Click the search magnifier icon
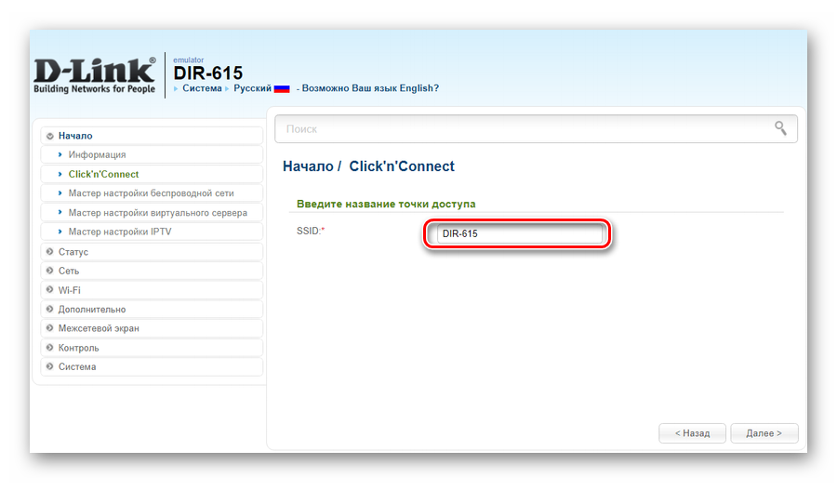837x504 pixels. tap(780, 128)
